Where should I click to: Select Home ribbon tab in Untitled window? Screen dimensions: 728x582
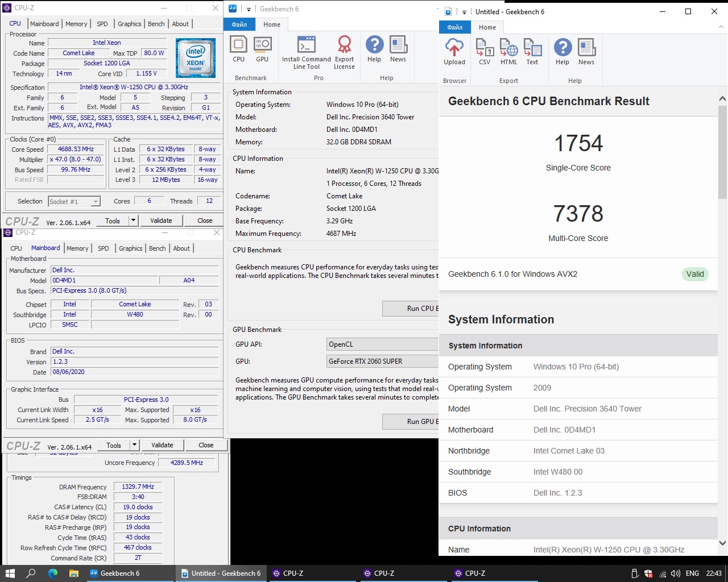tap(487, 27)
